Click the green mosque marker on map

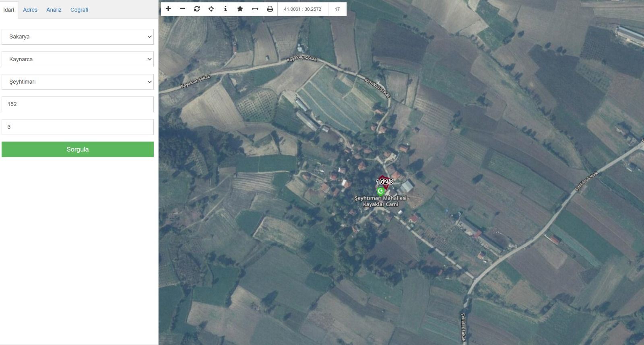(380, 191)
